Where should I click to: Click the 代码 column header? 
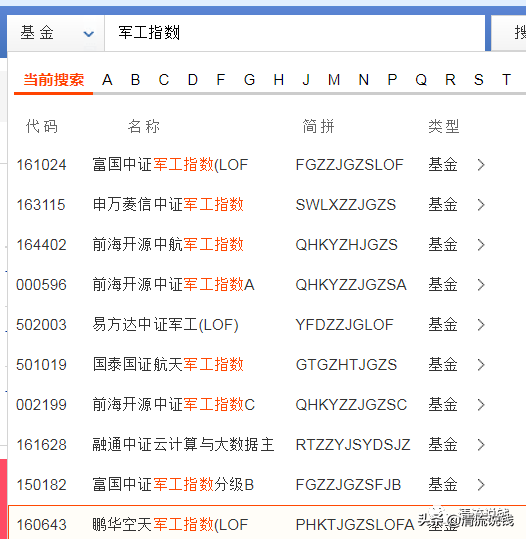(x=42, y=126)
